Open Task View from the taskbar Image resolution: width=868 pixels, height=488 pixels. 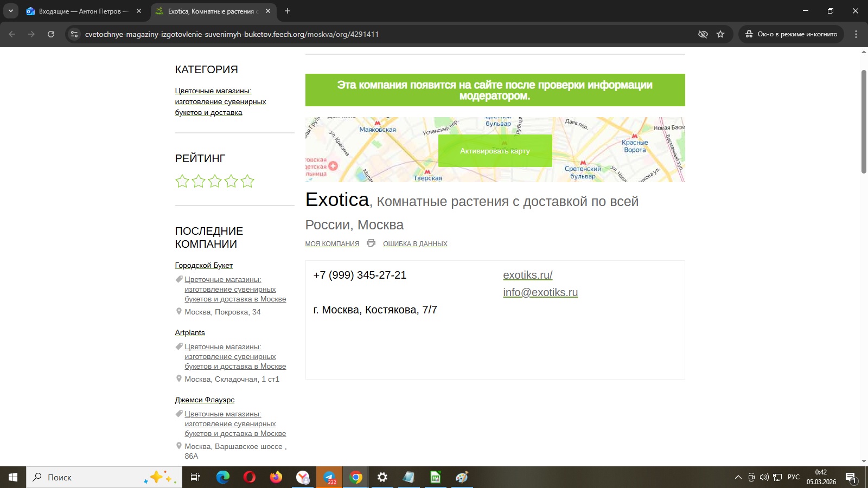[195, 477]
